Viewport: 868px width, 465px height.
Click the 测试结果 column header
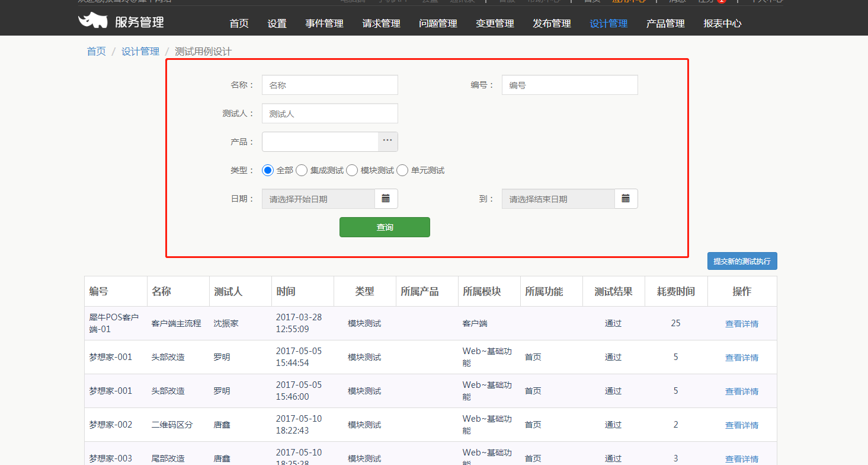pos(614,291)
